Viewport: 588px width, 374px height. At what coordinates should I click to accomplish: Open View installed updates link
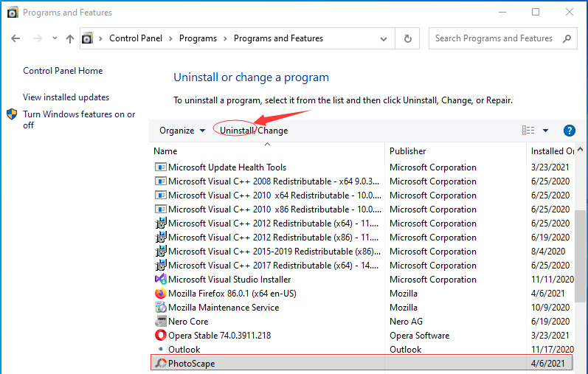[66, 97]
